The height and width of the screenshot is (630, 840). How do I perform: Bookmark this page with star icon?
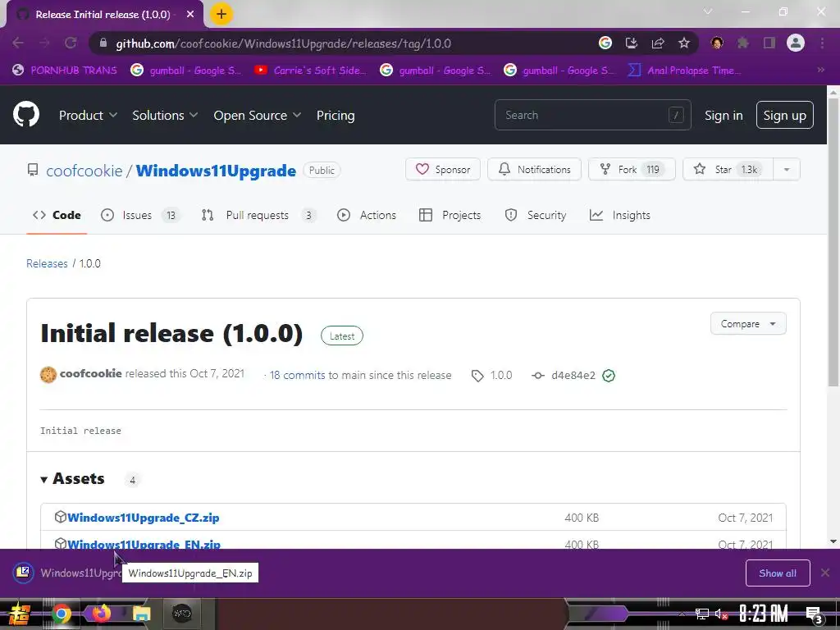[683, 43]
